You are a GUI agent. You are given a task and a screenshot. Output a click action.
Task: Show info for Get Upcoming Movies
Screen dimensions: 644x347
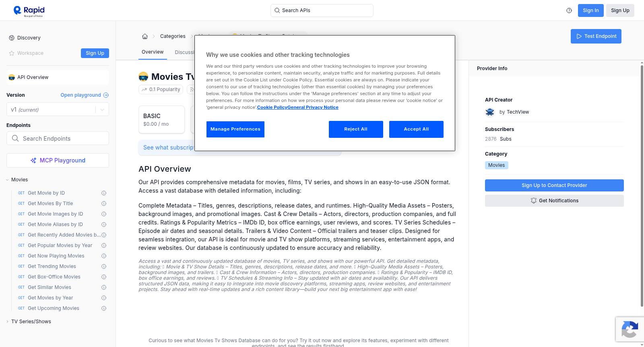click(x=104, y=308)
